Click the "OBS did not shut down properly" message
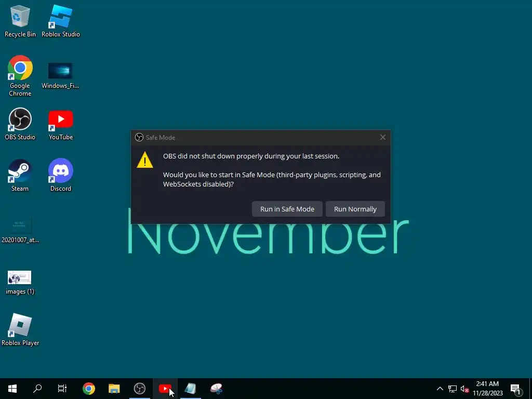532x399 pixels. tap(251, 156)
